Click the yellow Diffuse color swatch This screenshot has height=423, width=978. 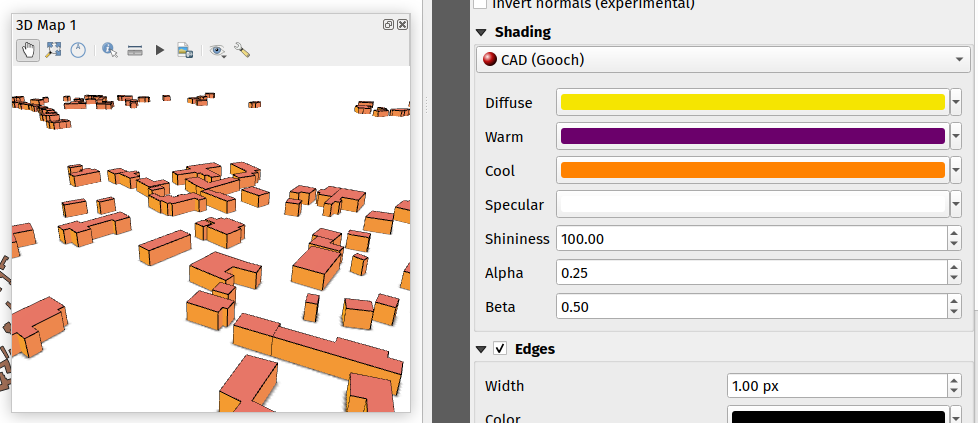[x=753, y=102]
